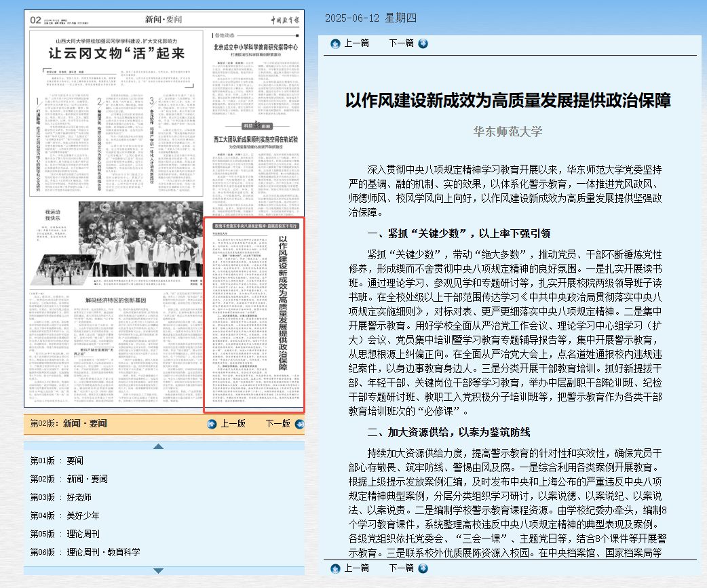The image size is (707, 588).
Task: Click the bottom 上一篇 arrow icon
Action: coord(335,568)
